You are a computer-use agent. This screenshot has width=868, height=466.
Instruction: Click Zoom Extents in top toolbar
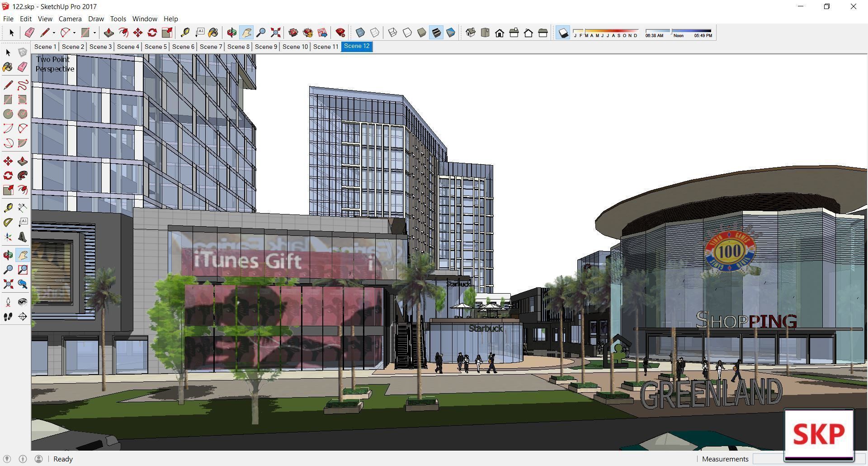(275, 33)
